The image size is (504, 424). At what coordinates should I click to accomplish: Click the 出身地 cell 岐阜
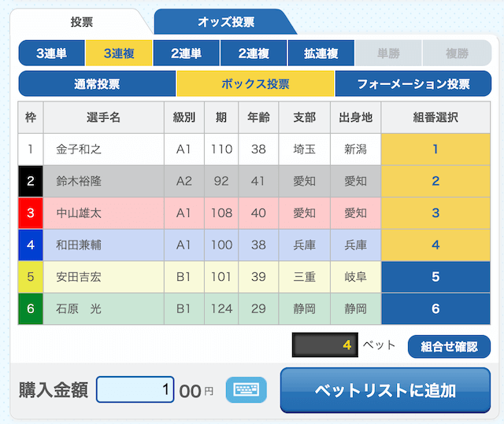tap(355, 277)
